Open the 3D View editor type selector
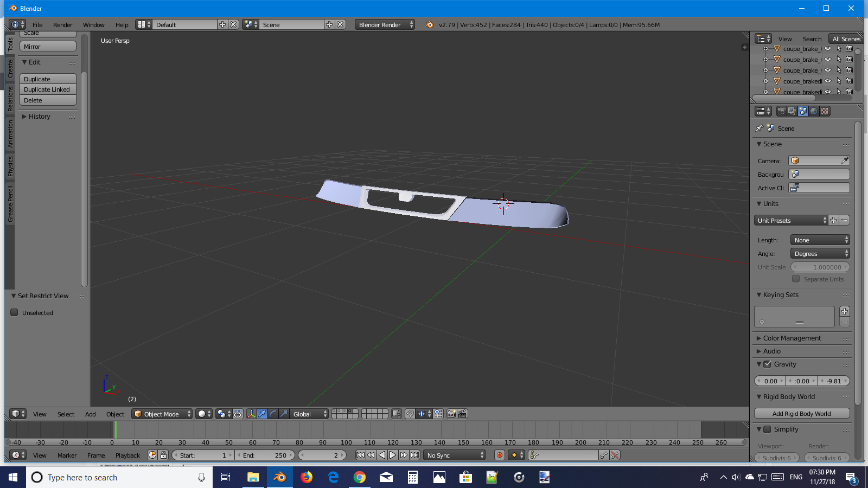This screenshot has width=868, height=488. 18,414
